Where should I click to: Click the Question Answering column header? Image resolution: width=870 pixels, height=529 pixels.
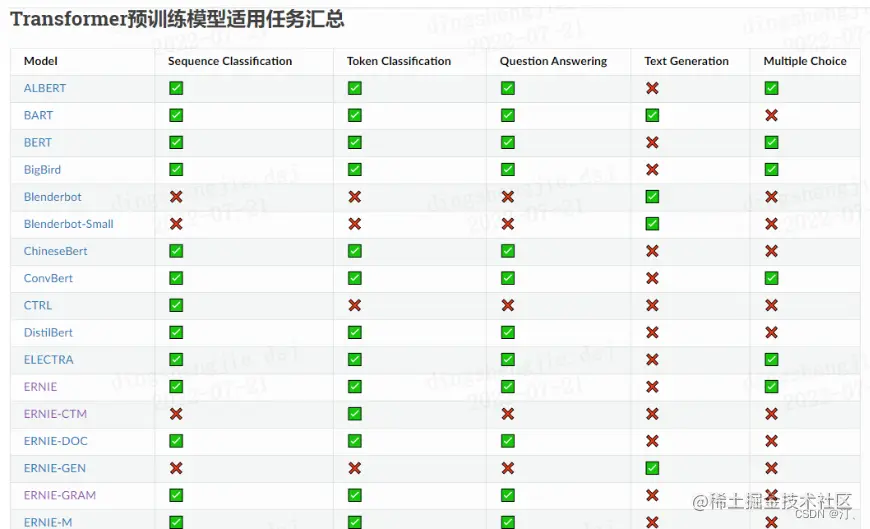tap(553, 61)
